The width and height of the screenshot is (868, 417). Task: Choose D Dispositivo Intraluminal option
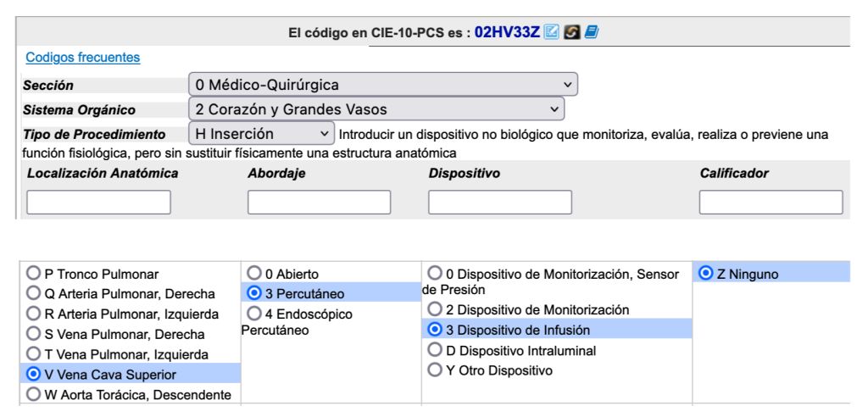436,349
